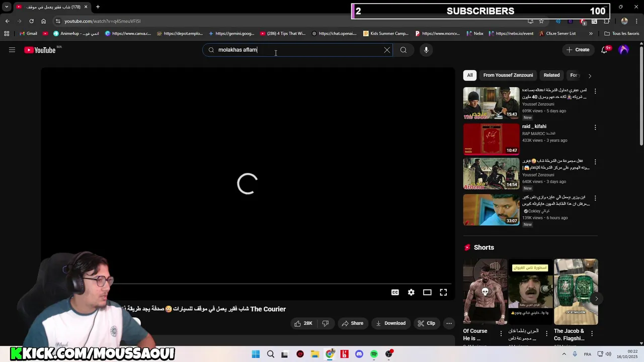The height and width of the screenshot is (362, 644).
Task: Show next Shorts with the arrow
Action: [x=596, y=299]
